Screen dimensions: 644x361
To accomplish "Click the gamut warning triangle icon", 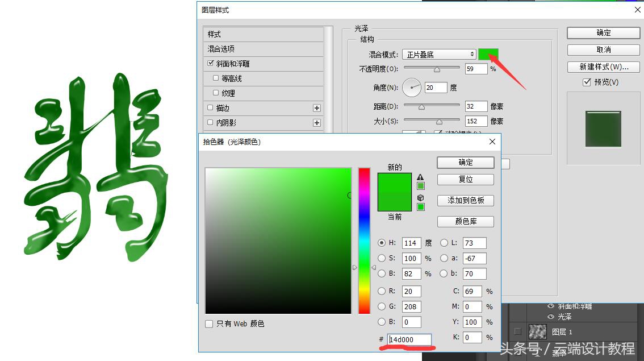I will [x=419, y=178].
